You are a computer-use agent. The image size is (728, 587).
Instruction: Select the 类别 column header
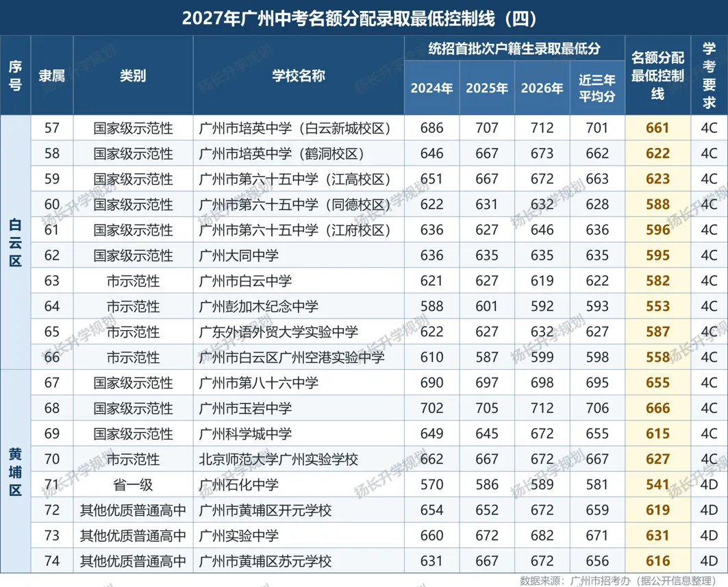[133, 76]
